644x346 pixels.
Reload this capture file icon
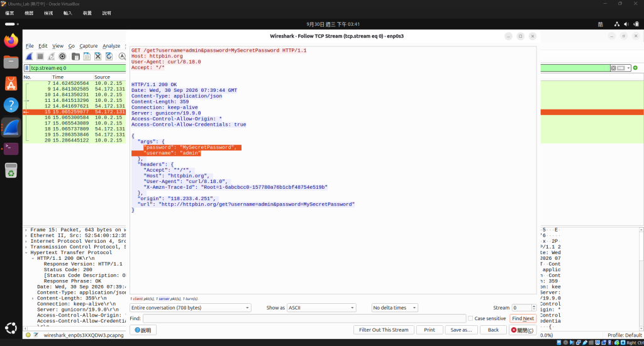109,56
